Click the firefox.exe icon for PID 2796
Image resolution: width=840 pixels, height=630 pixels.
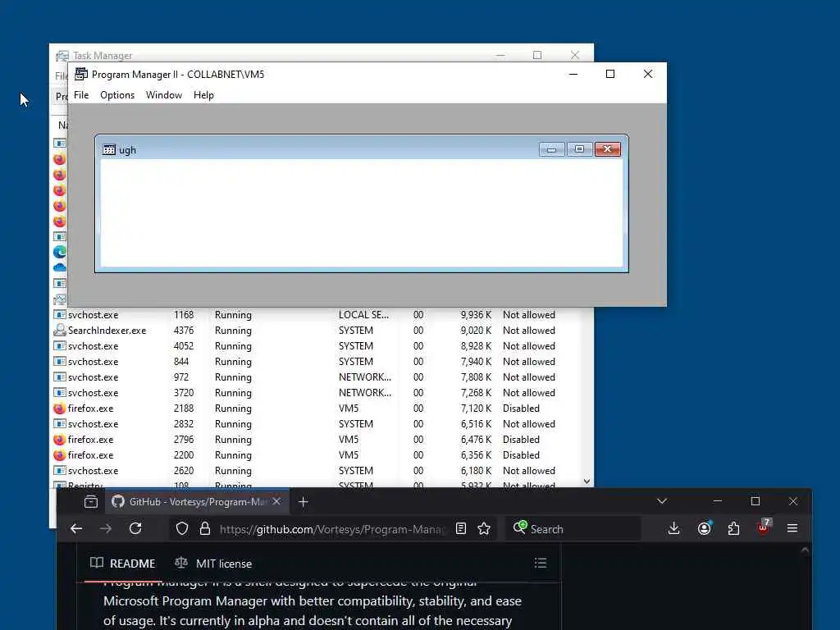tap(59, 440)
